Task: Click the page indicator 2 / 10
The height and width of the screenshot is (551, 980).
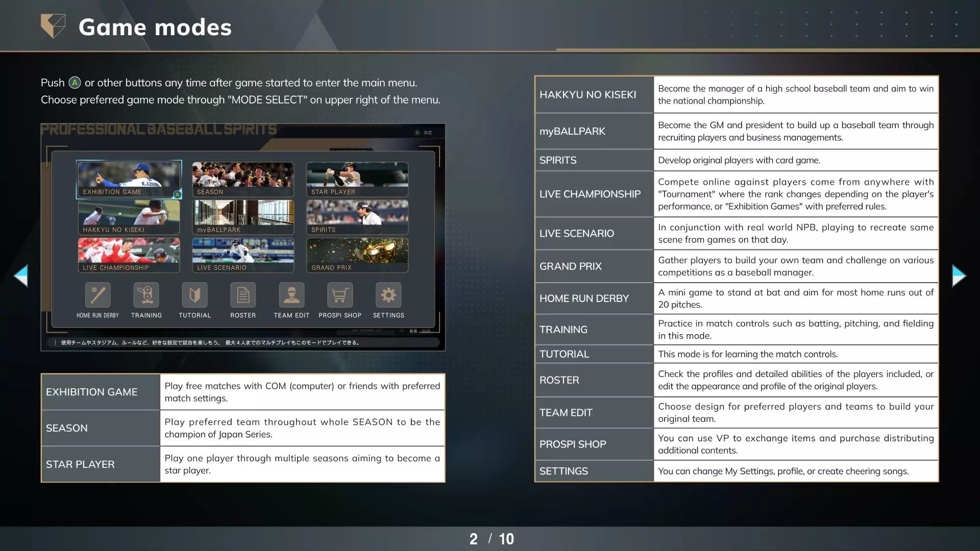Action: tap(491, 539)
